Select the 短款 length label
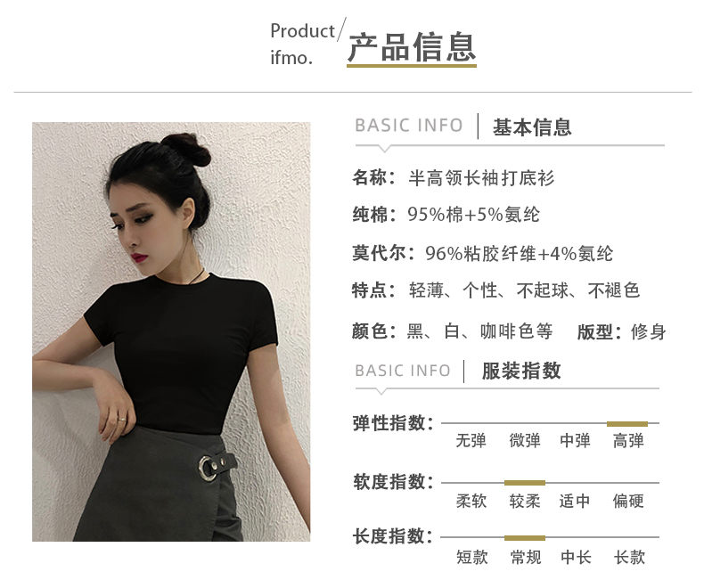 click(x=472, y=557)
